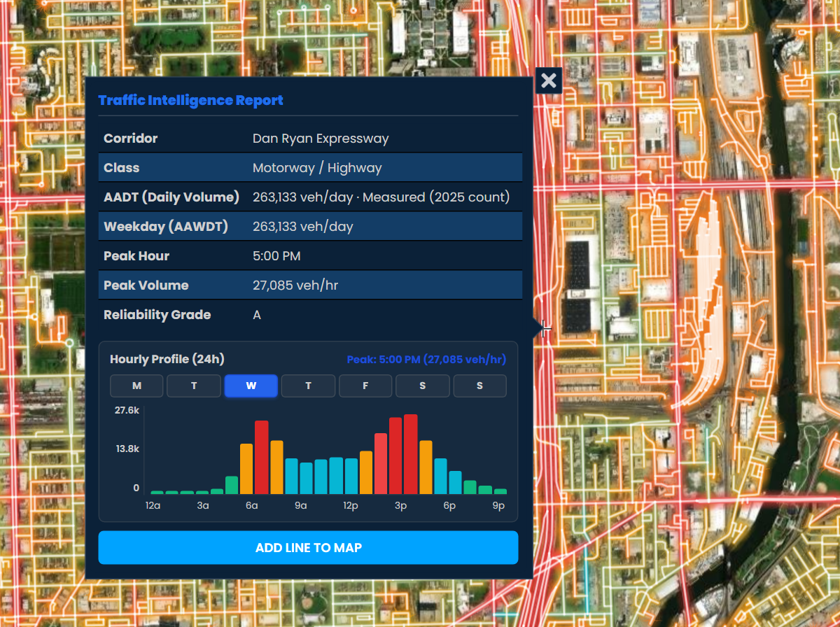This screenshot has height=627, width=840.
Task: Click the '0' y-axis label
Action: pyautogui.click(x=136, y=488)
